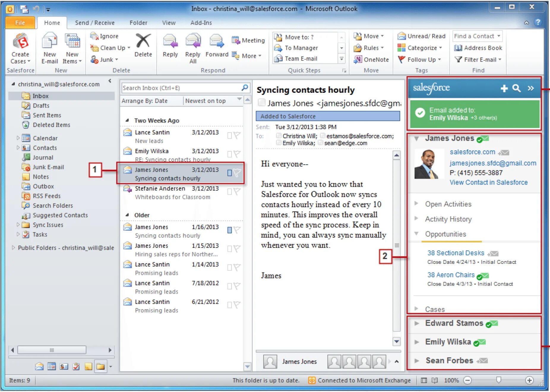Open the New Items button
Image resolution: width=550 pixels, height=392 pixels.
72,48
